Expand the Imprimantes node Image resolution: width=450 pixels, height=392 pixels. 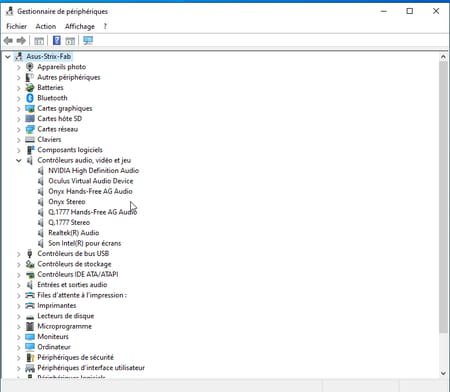click(19, 306)
